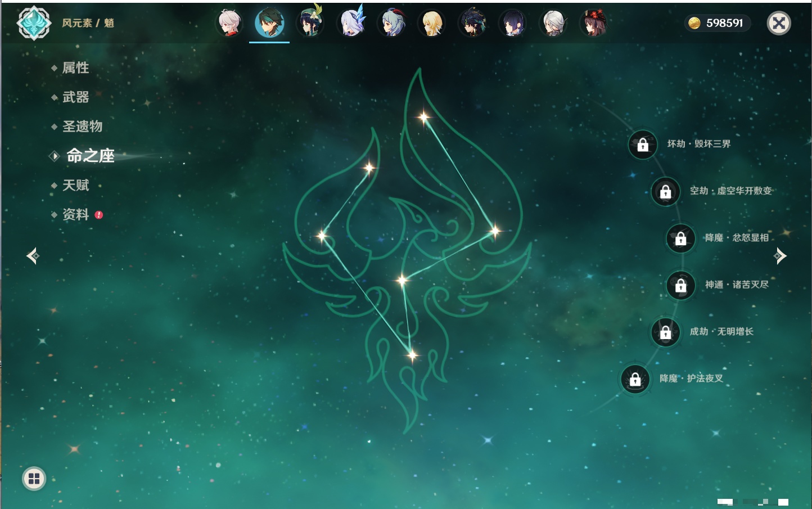This screenshot has height=509, width=812.
Task: Open locked constellation 降魔·忿怒显相
Action: 680,238
